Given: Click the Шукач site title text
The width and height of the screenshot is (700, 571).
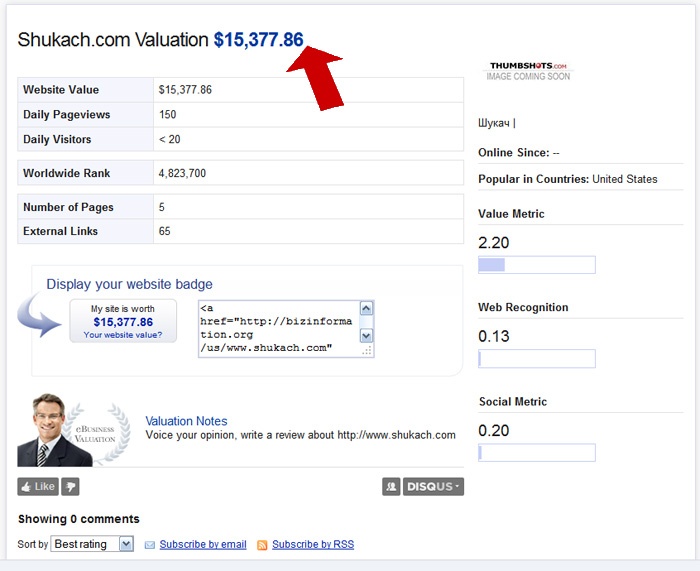Looking at the screenshot, I should (494, 123).
